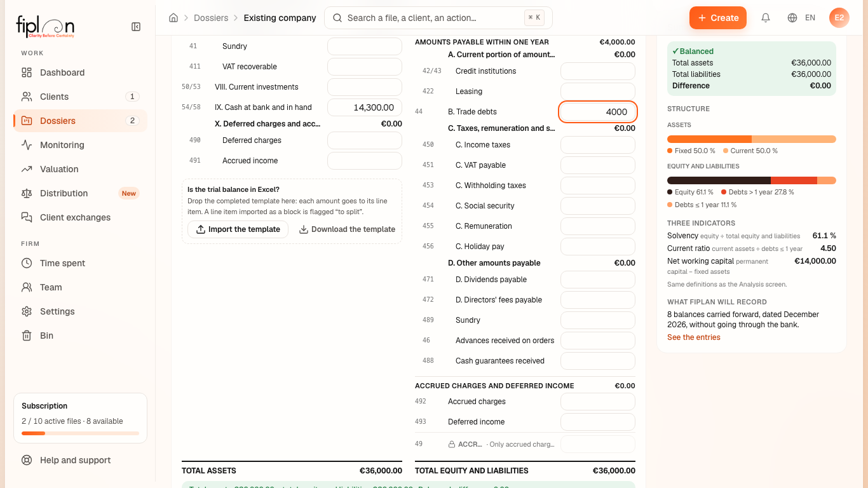
Task: Click the Help and support lifebuoy icon
Action: coord(27,460)
